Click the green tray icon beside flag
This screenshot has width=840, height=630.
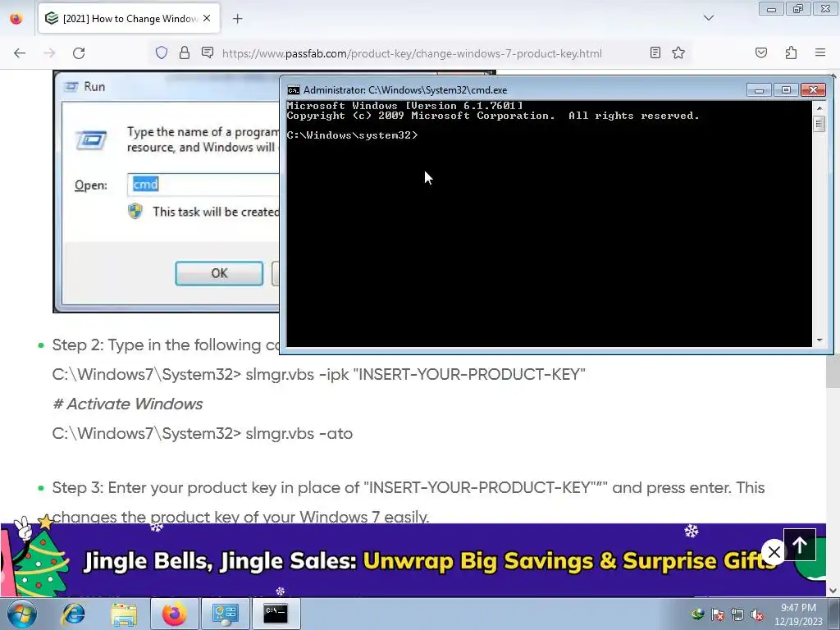point(697,614)
